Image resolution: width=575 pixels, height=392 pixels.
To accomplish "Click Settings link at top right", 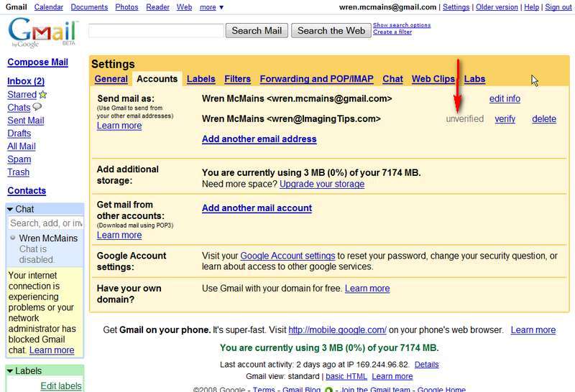I will coord(456,7).
